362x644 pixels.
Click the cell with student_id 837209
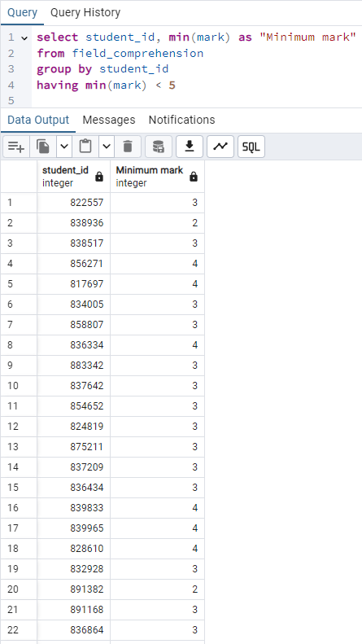73,467
